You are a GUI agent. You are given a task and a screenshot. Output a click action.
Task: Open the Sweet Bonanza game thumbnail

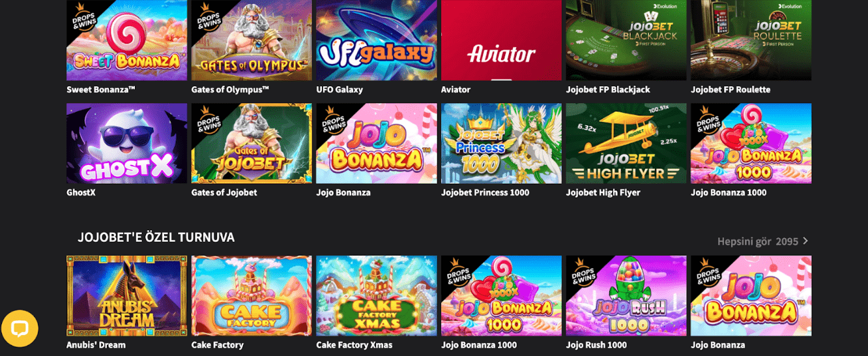coord(126,40)
